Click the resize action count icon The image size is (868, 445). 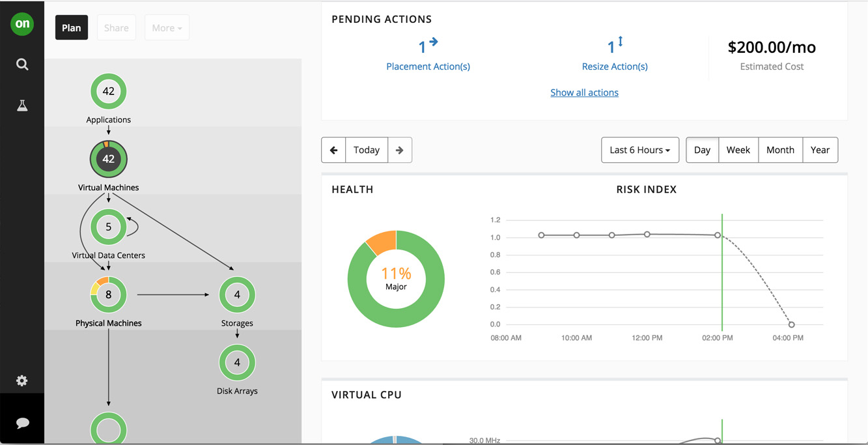point(615,46)
